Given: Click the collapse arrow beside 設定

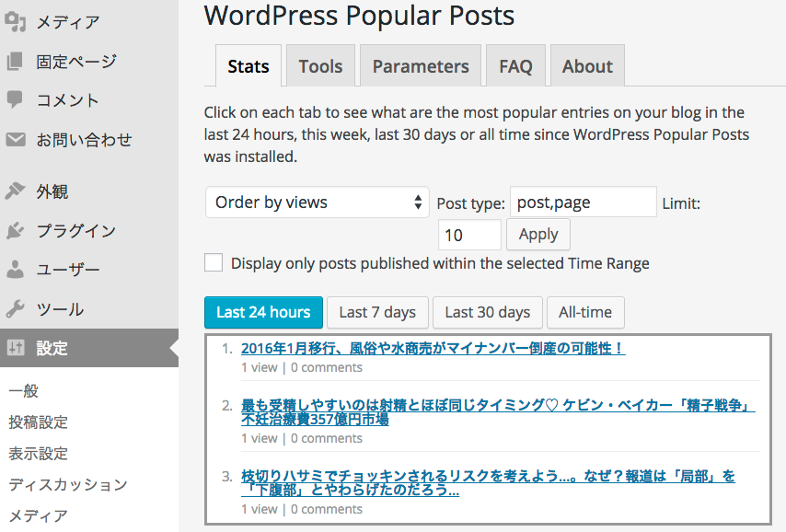Looking at the screenshot, I should (174, 348).
